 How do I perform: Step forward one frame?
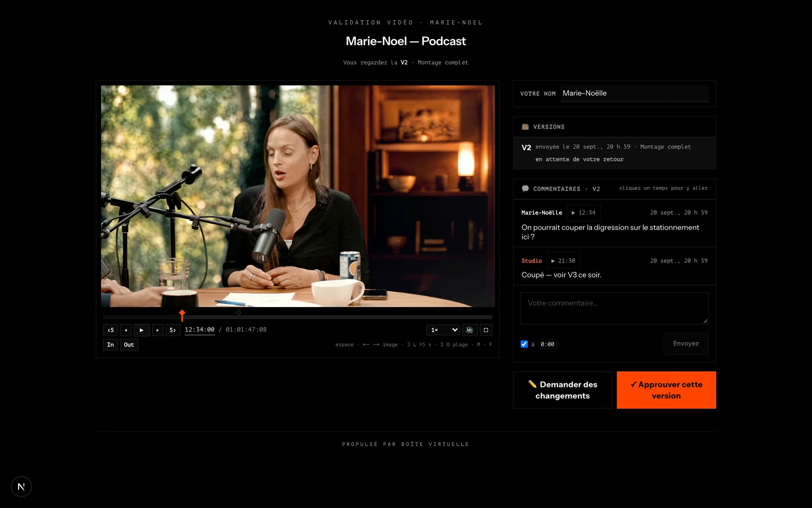click(157, 330)
